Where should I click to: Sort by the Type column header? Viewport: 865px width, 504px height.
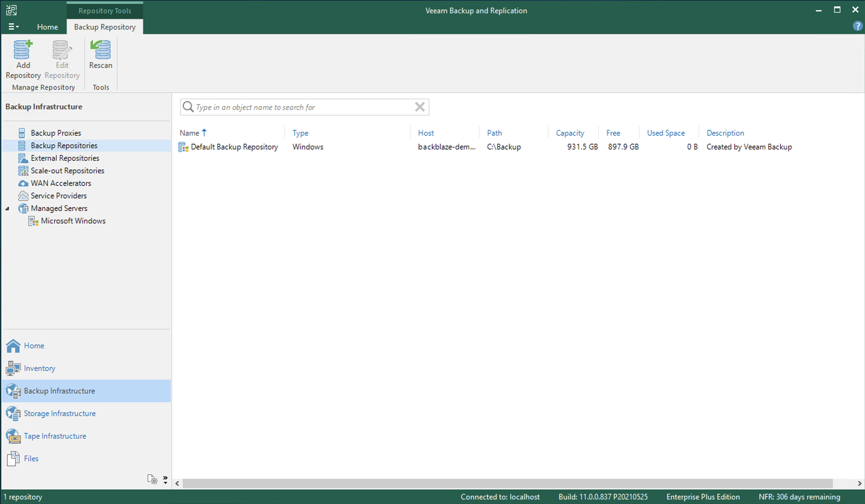[x=300, y=133]
